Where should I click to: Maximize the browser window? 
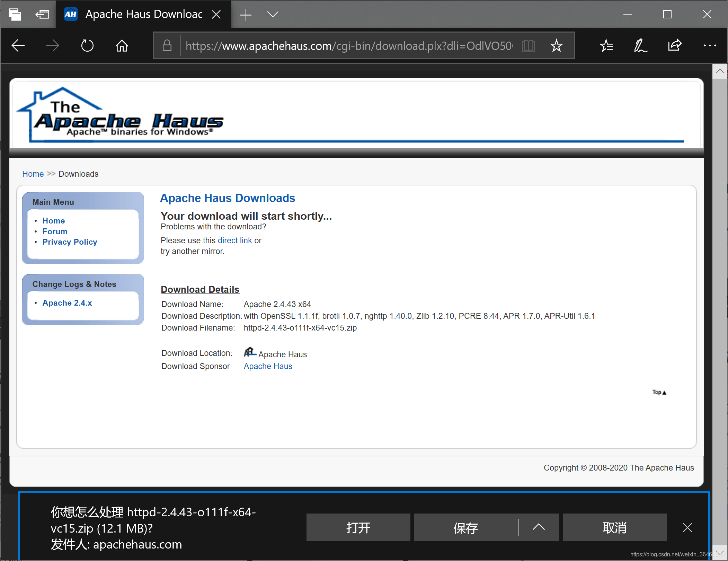(x=667, y=14)
